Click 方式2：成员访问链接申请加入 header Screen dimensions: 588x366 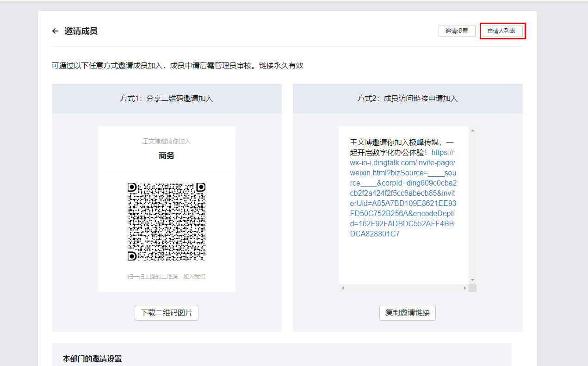(x=407, y=99)
